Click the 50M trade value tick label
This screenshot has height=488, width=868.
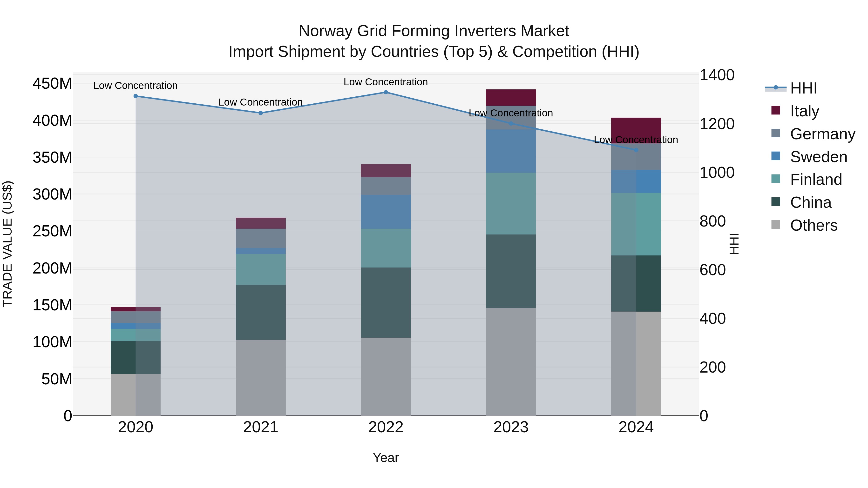coord(57,379)
